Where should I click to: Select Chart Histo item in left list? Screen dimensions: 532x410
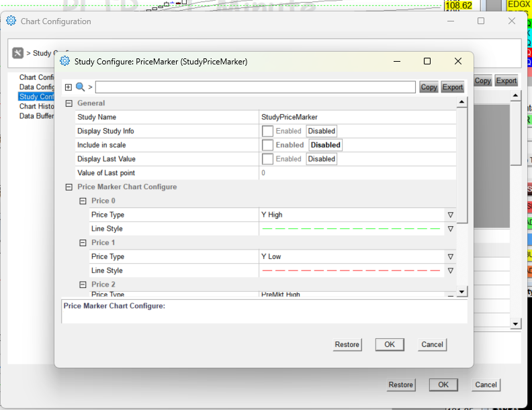click(x=36, y=107)
